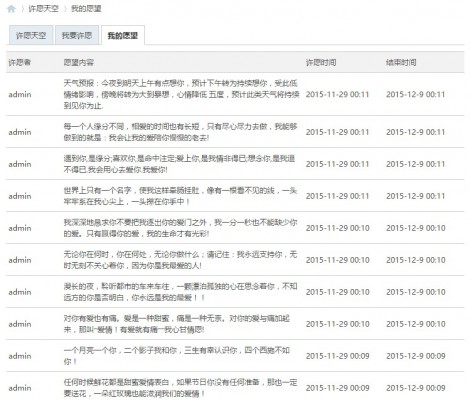Screen dimensions: 470x400
Task: Click admin in the first wish row
Action: click(20, 94)
